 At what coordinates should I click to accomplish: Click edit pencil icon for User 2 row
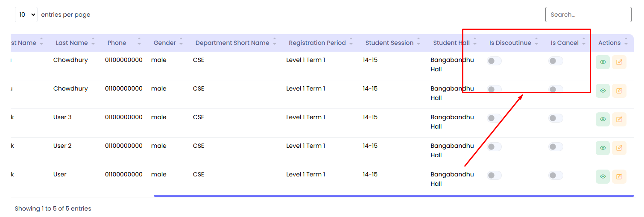pos(619,148)
